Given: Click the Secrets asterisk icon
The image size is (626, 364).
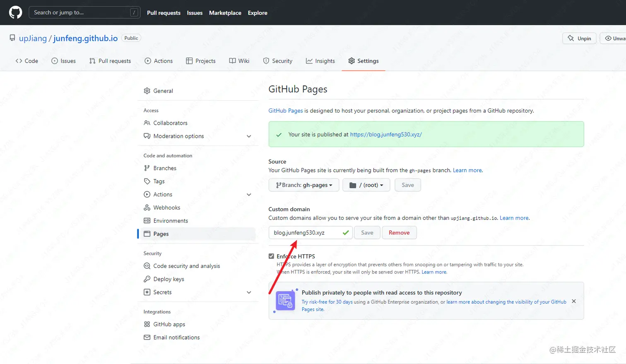Looking at the screenshot, I should coord(147,292).
